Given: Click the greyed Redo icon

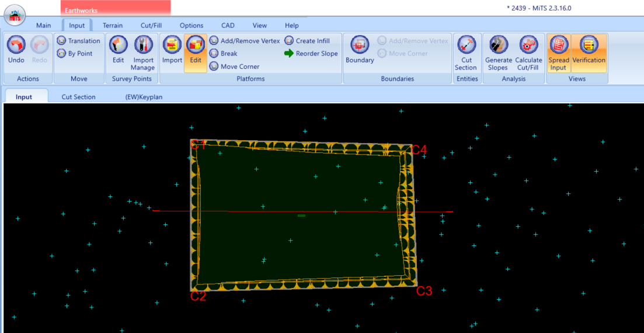Looking at the screenshot, I should click(40, 49).
